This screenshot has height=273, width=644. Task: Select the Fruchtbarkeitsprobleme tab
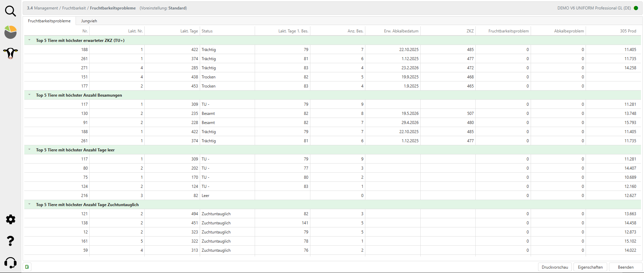pos(49,21)
